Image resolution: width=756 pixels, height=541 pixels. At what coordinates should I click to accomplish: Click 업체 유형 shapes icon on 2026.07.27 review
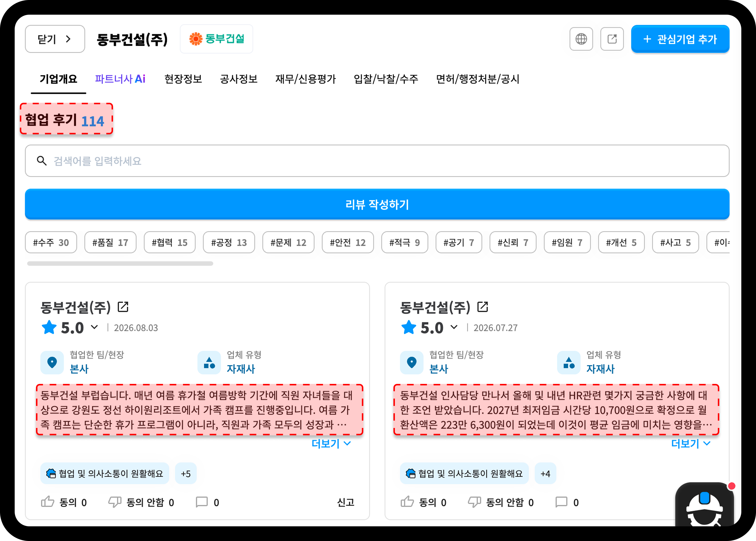click(x=569, y=362)
